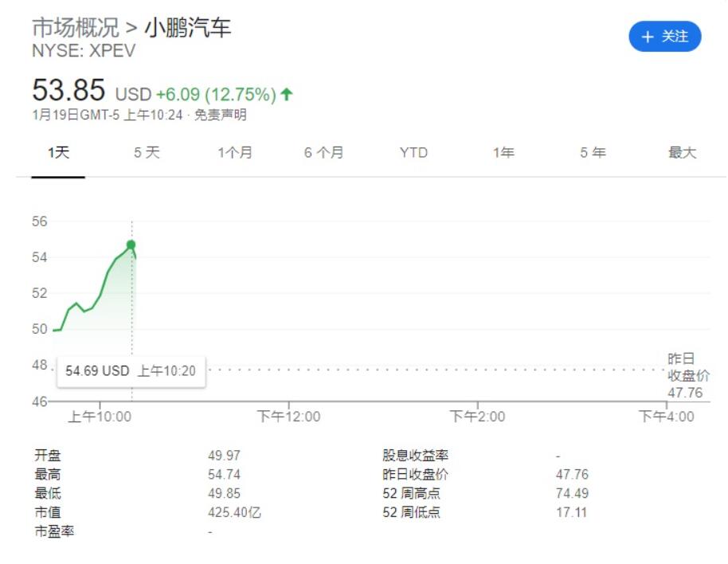Click the 50 y-axis label
This screenshot has height=564, width=728.
(40, 329)
